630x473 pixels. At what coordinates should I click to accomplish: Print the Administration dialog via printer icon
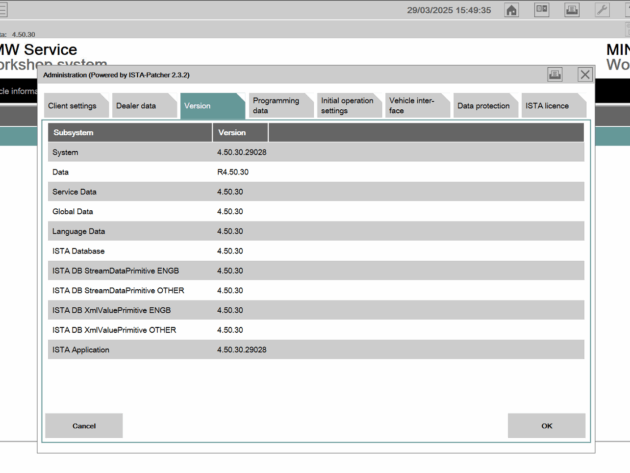point(555,74)
